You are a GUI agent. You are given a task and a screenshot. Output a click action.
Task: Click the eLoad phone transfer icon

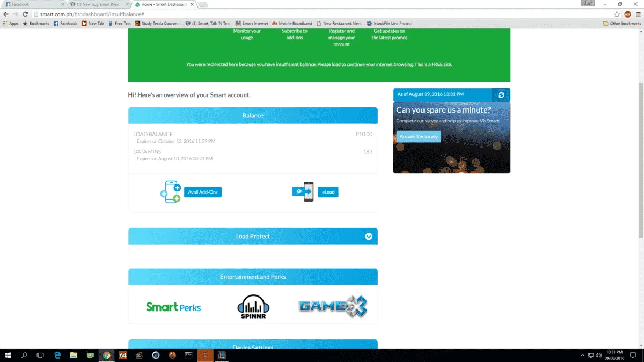(x=303, y=192)
